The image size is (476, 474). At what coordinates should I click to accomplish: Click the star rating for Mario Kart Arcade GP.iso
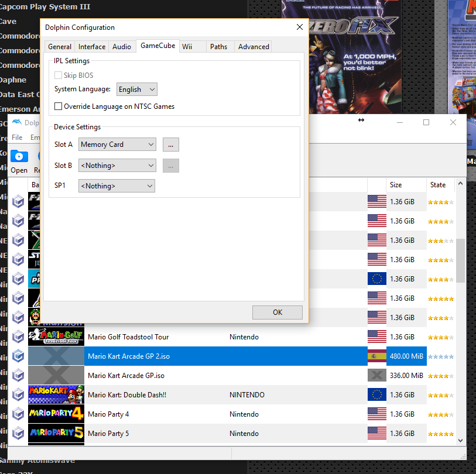pos(441,376)
